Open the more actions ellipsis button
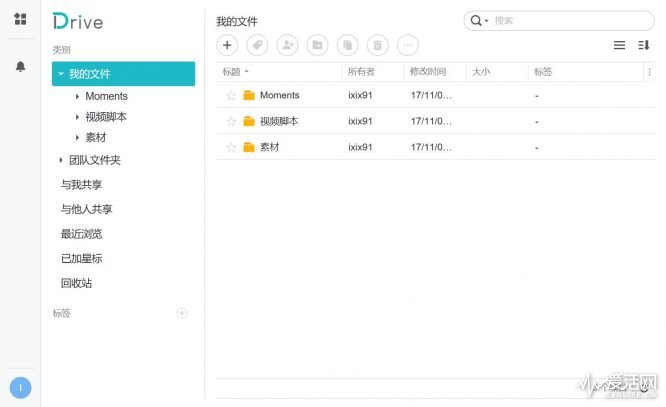Image resolution: width=666 pixels, height=407 pixels. (x=407, y=45)
